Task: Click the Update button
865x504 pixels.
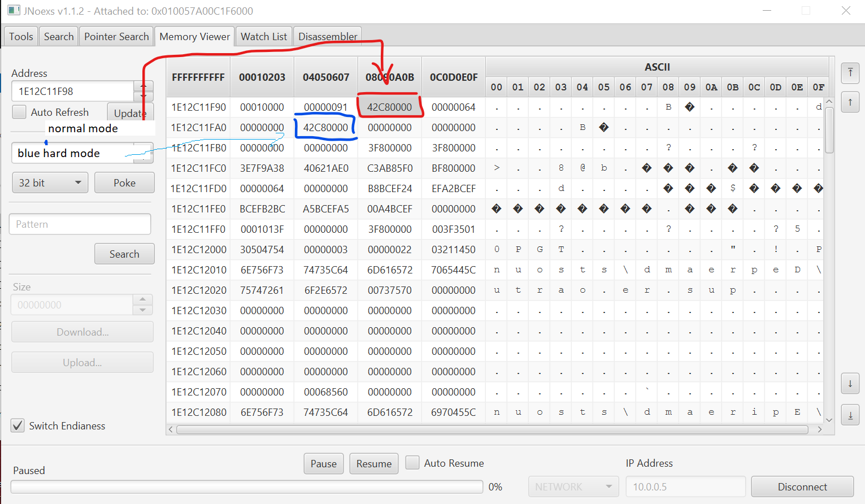Action: pyautogui.click(x=130, y=112)
